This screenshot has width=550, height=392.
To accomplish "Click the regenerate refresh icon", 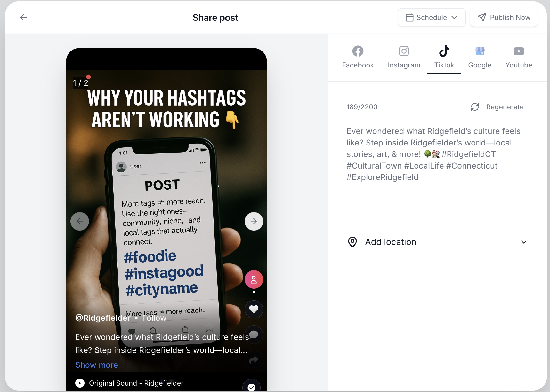I will point(475,107).
